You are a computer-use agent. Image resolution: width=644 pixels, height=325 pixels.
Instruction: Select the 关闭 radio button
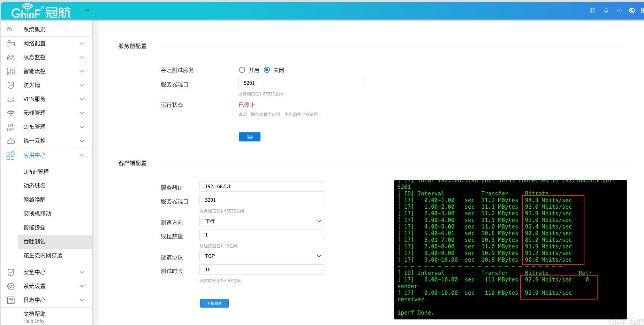point(267,70)
